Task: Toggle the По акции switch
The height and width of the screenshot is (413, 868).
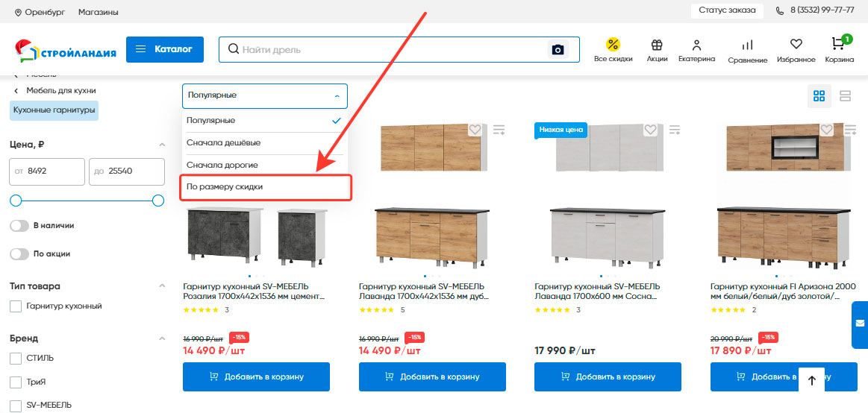Action: (19, 253)
